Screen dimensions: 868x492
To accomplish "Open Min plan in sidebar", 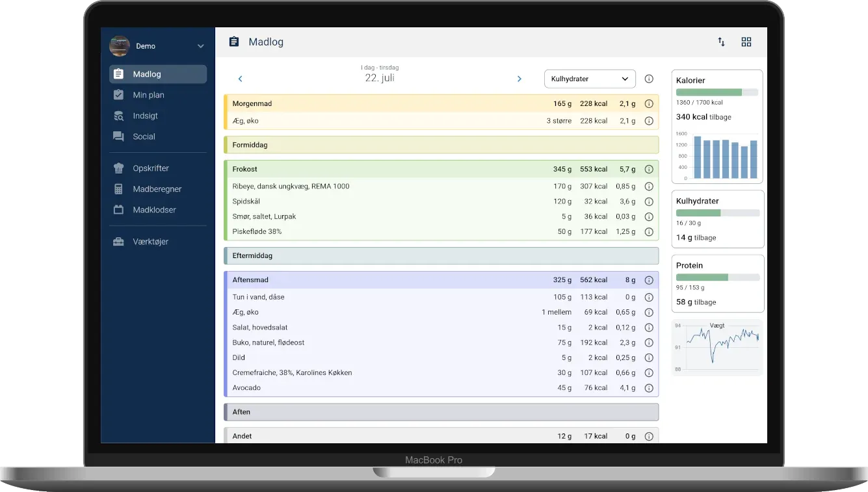I will (x=148, y=95).
